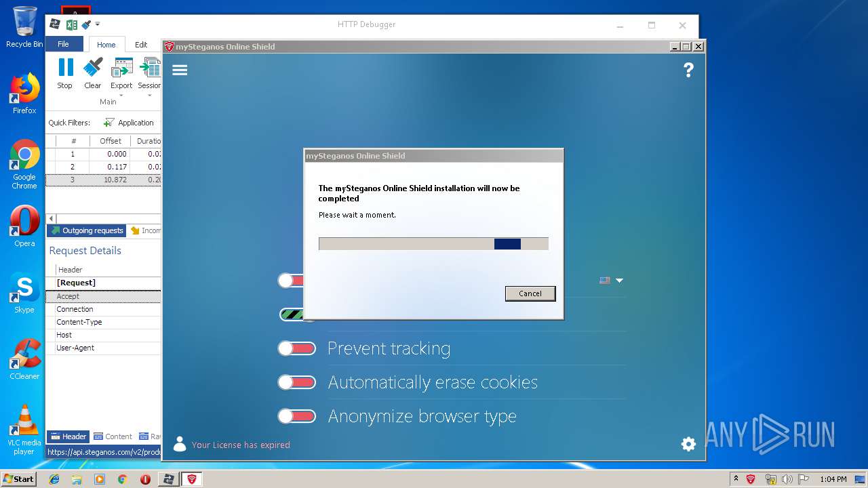The image size is (868, 488).
Task: Select request row 2 with offset 0.117
Action: point(103,167)
